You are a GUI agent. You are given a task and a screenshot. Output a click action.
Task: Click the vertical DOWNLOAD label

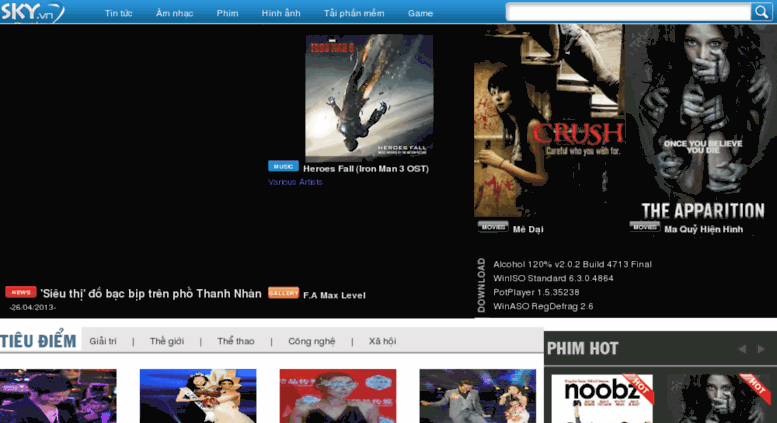(481, 285)
